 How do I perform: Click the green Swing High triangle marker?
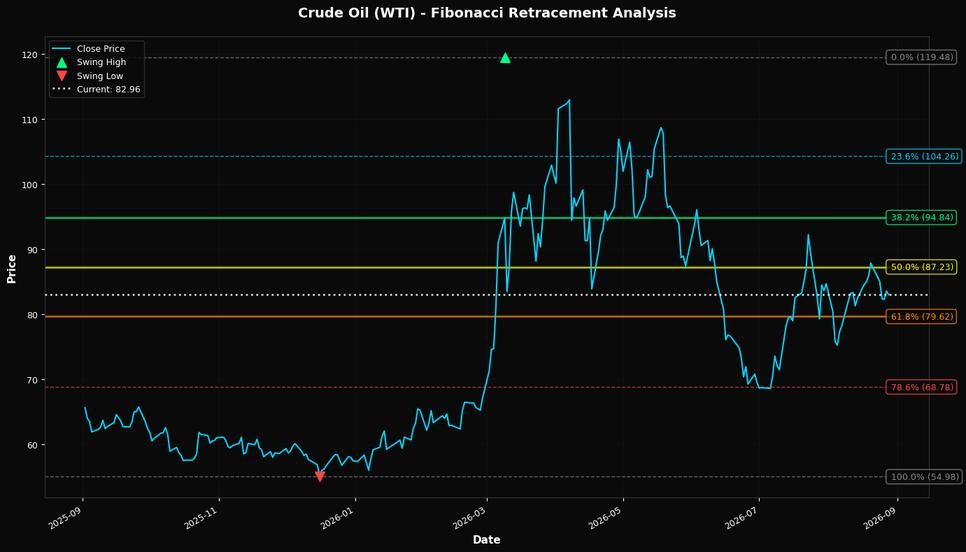click(505, 58)
